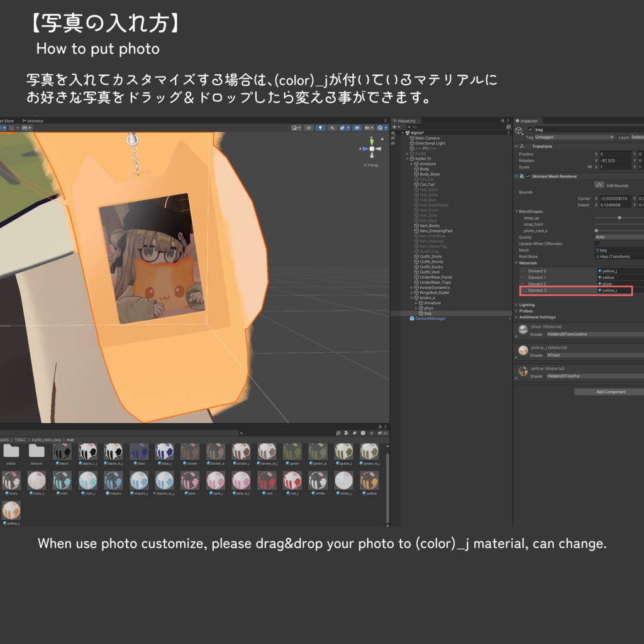This screenshot has height=644, width=644.
Task: Switch to the Hierarchy tab
Action: (404, 121)
